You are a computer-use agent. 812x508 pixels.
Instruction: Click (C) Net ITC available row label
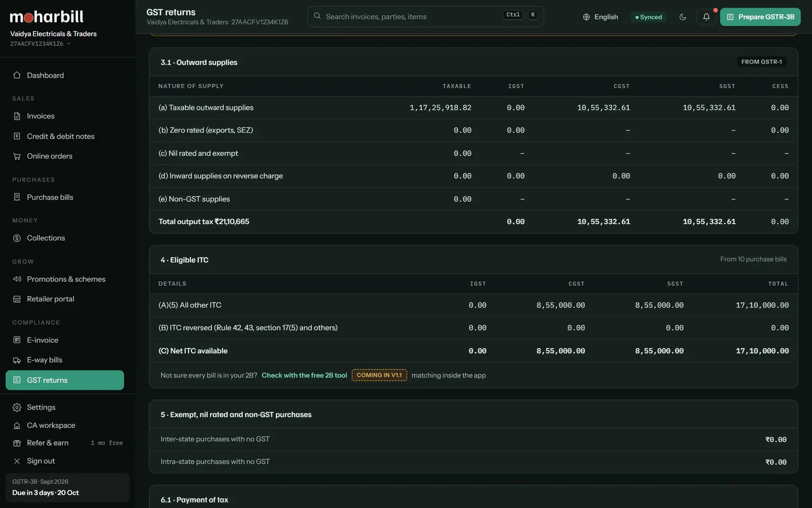193,351
